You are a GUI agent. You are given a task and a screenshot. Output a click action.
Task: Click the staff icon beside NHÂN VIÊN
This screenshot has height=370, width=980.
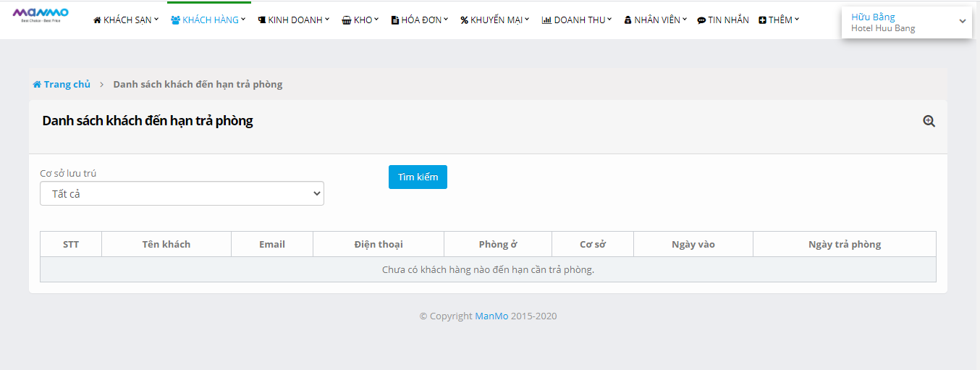628,20
